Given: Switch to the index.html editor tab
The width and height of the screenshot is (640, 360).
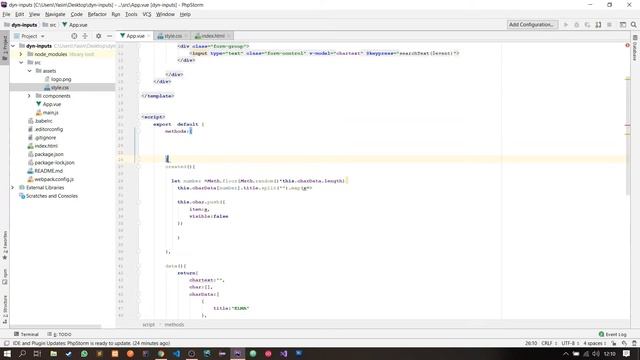Looking at the screenshot, I should coord(213,36).
